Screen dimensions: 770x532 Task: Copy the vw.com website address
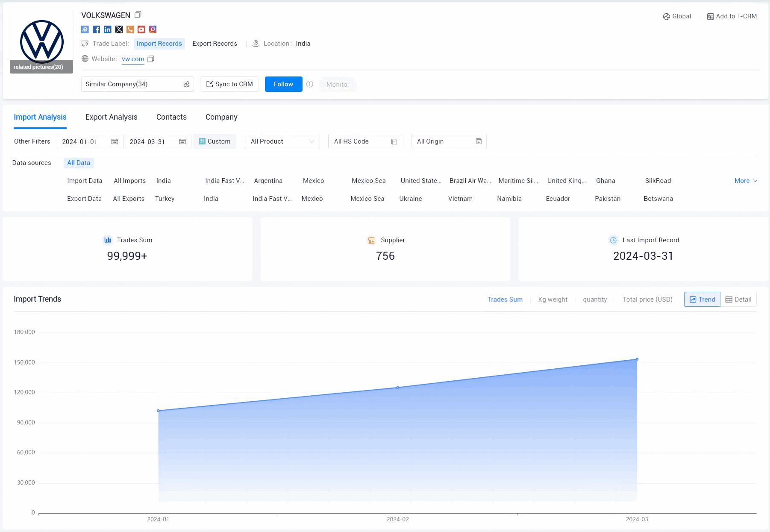coord(151,59)
